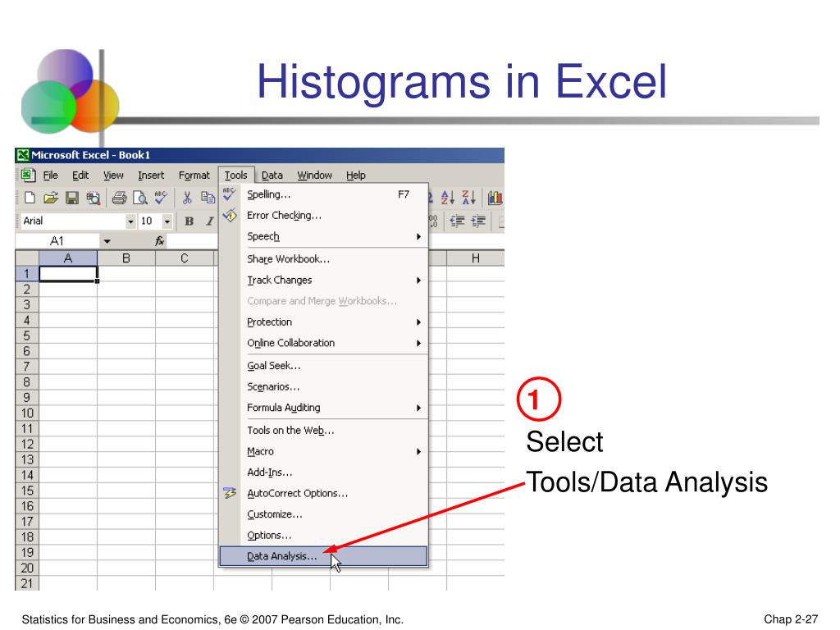Select row 10 header
The width and height of the screenshot is (840, 630).
click(27, 413)
